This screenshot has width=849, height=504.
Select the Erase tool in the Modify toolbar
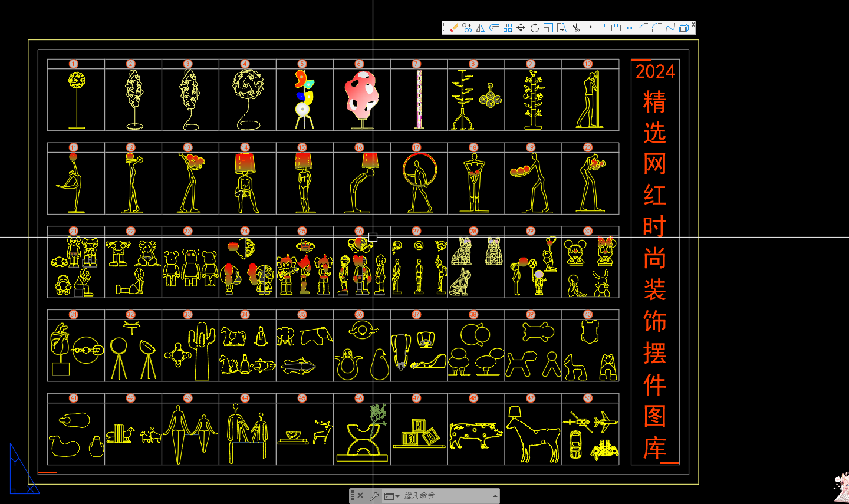click(453, 28)
